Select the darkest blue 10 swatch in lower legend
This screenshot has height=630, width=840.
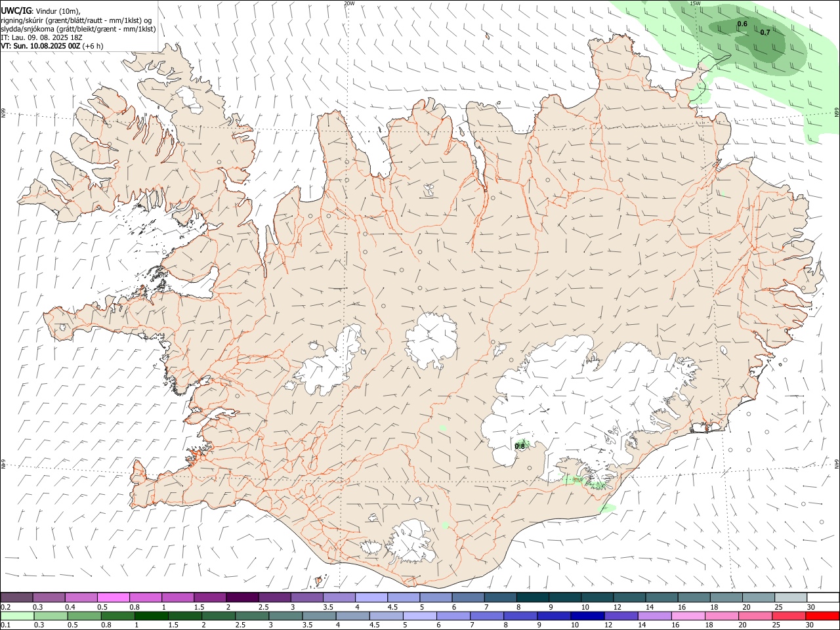point(587,616)
